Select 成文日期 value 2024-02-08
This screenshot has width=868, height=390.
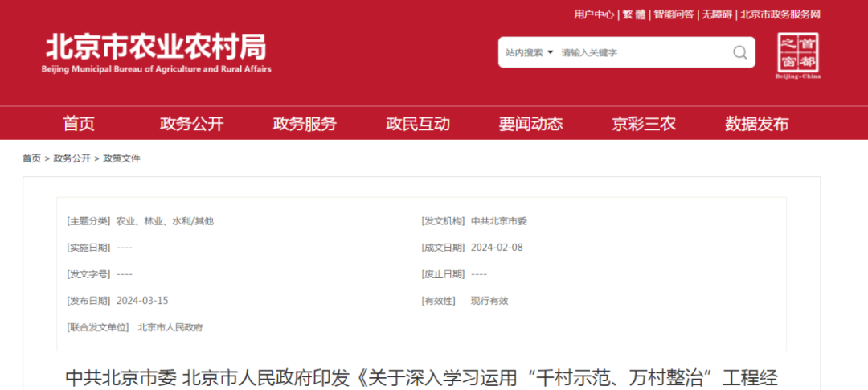pyautogui.click(x=497, y=248)
